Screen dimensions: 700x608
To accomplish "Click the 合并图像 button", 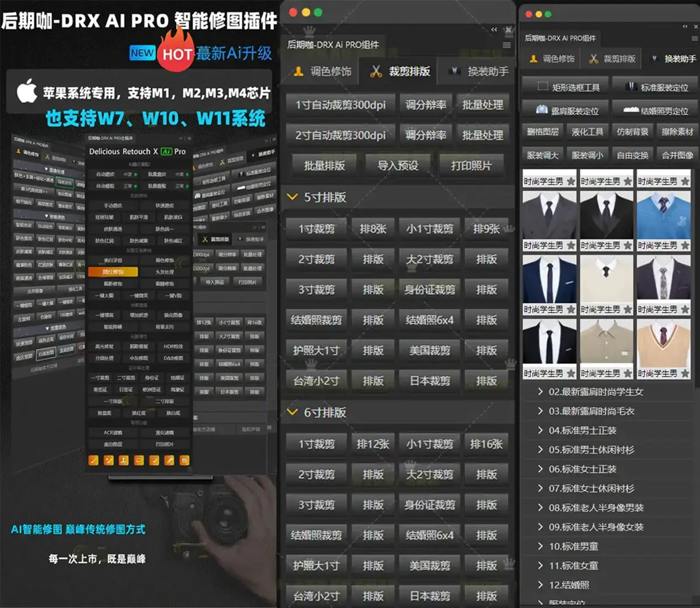I will coord(677,155).
